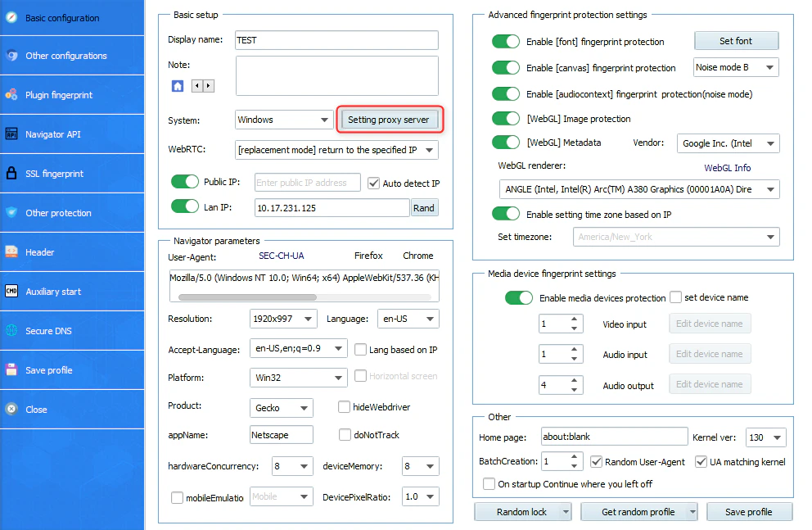
Task: Expand the WebGL renderer dropdown
Action: (639, 189)
